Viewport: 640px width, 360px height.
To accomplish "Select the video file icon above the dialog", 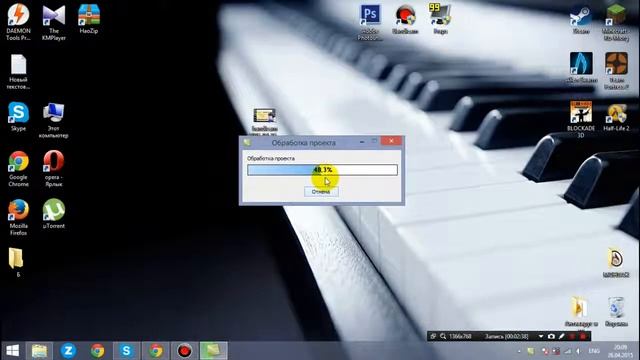I will pyautogui.click(x=264, y=121).
